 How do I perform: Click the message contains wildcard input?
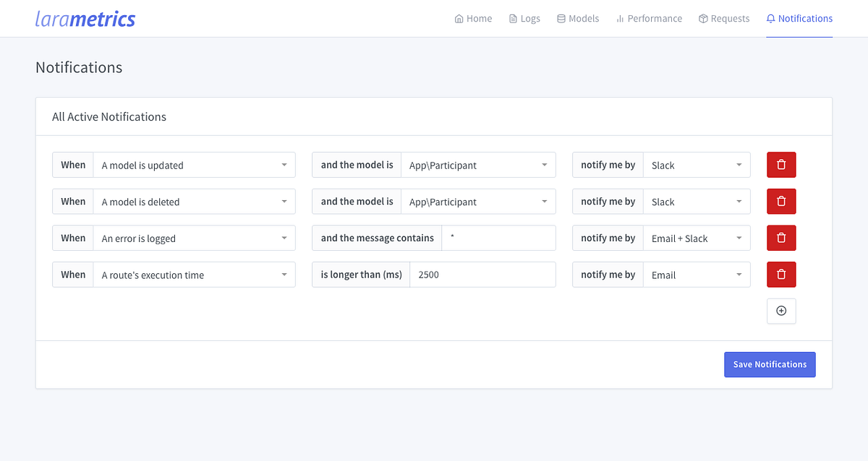(498, 238)
